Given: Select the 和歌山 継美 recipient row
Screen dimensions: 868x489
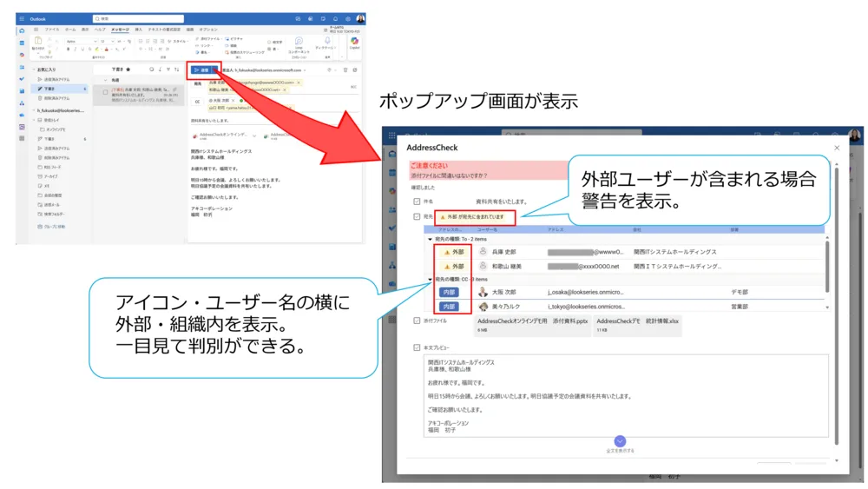Looking at the screenshot, I should click(x=624, y=267).
